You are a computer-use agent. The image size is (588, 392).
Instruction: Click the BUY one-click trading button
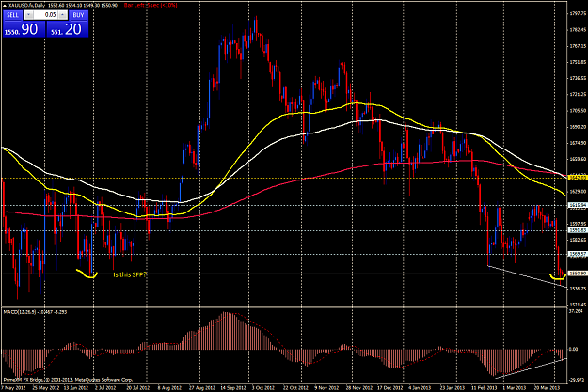click(x=78, y=15)
